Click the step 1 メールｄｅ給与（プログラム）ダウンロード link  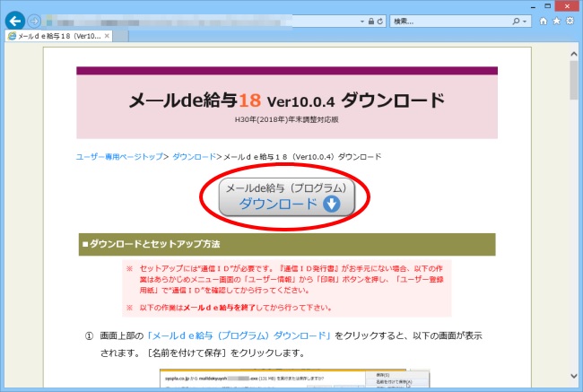[239, 335]
